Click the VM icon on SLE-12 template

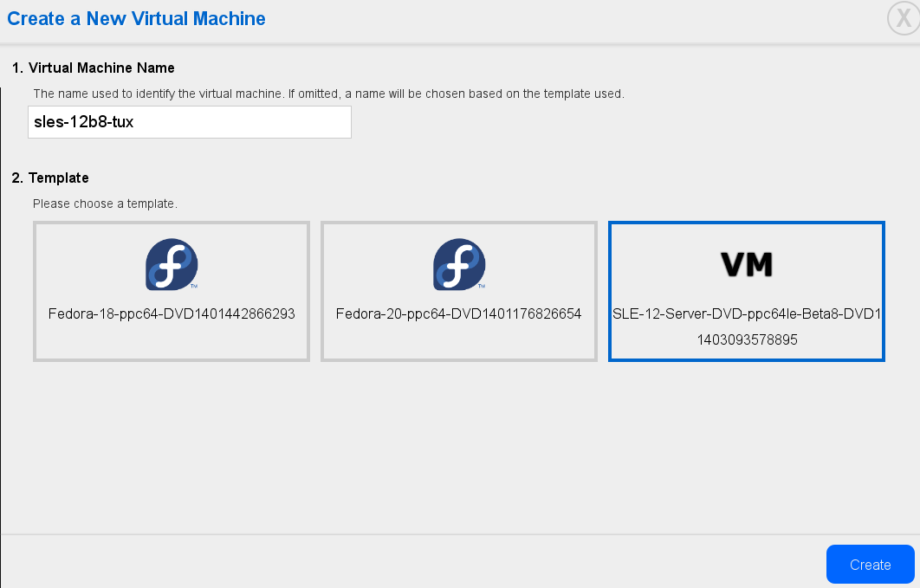click(x=747, y=264)
